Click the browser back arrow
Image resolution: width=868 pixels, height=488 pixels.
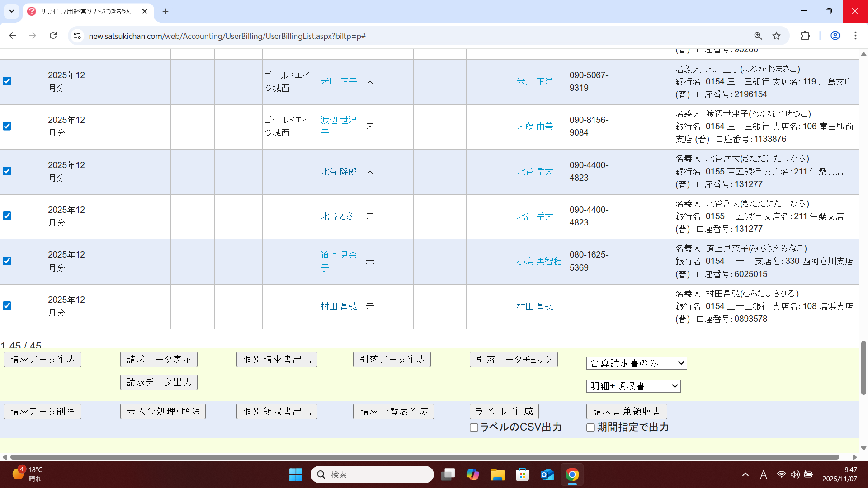click(x=13, y=36)
